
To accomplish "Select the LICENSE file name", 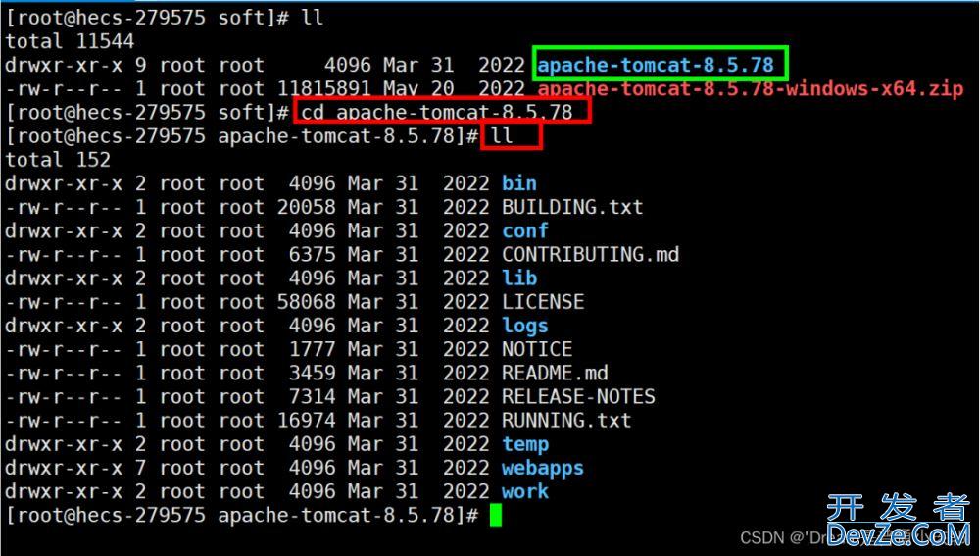I will pyautogui.click(x=543, y=301).
